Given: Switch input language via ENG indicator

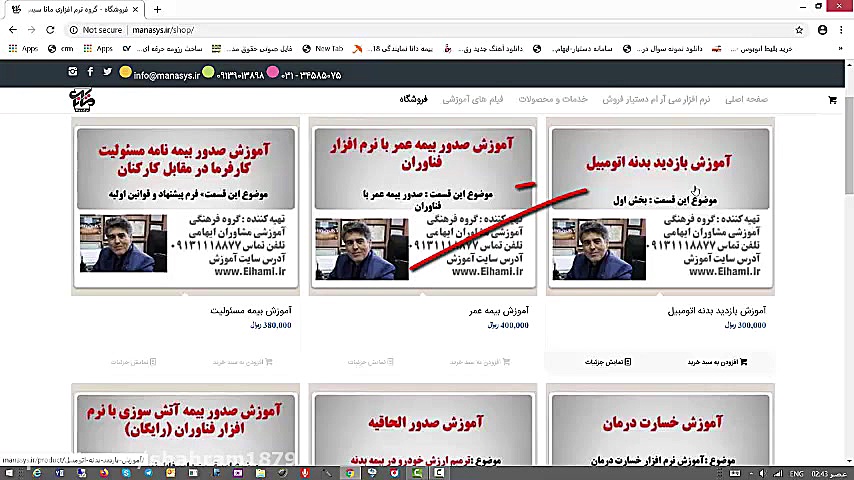Looking at the screenshot, I should tap(796, 473).
